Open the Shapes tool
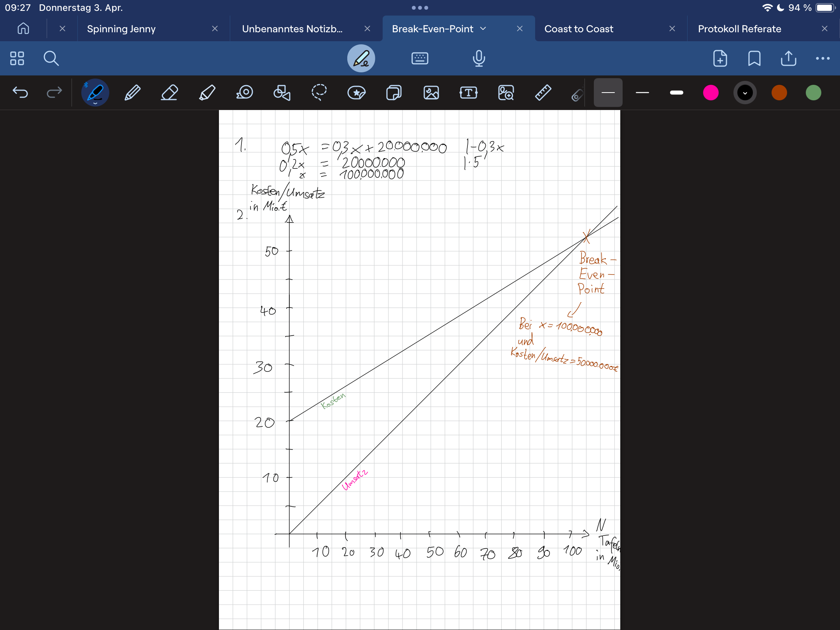 tap(282, 93)
